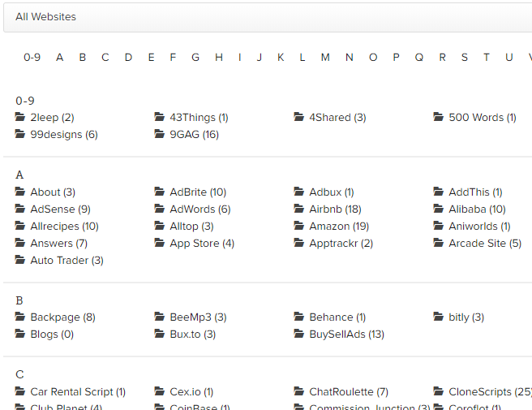Click the folder icon beside 2leep
Image resolution: width=532 pixels, height=410 pixels.
20,117
